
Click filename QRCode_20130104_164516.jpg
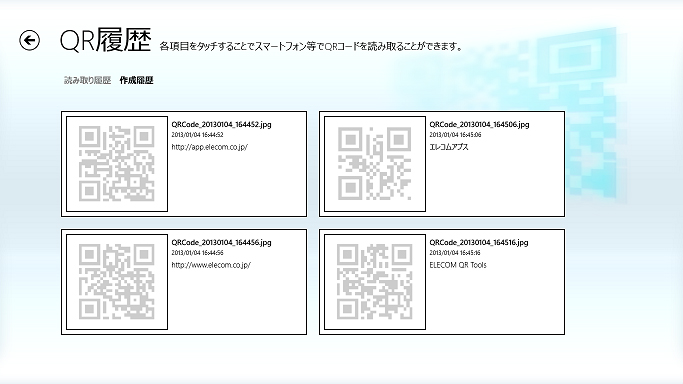(479, 243)
